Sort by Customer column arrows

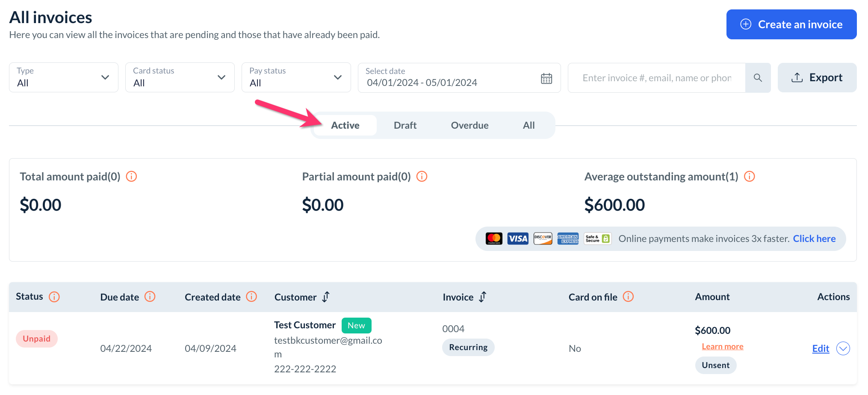click(x=326, y=297)
